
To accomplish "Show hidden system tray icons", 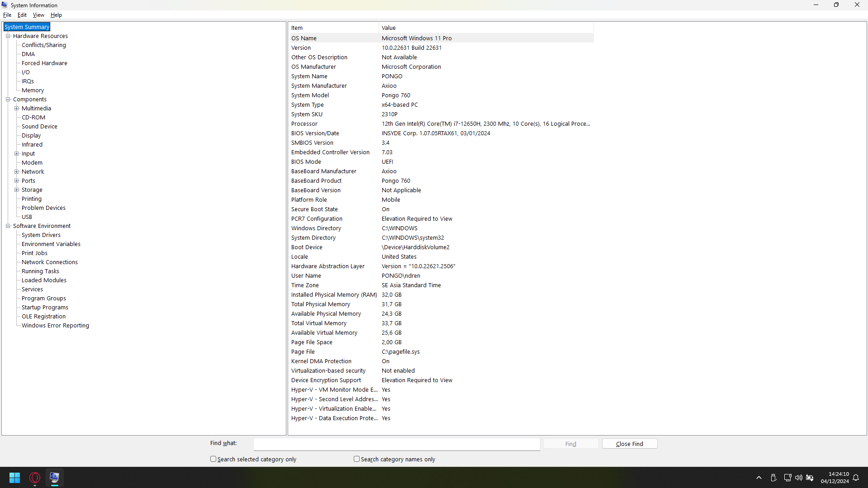I will coord(759,478).
